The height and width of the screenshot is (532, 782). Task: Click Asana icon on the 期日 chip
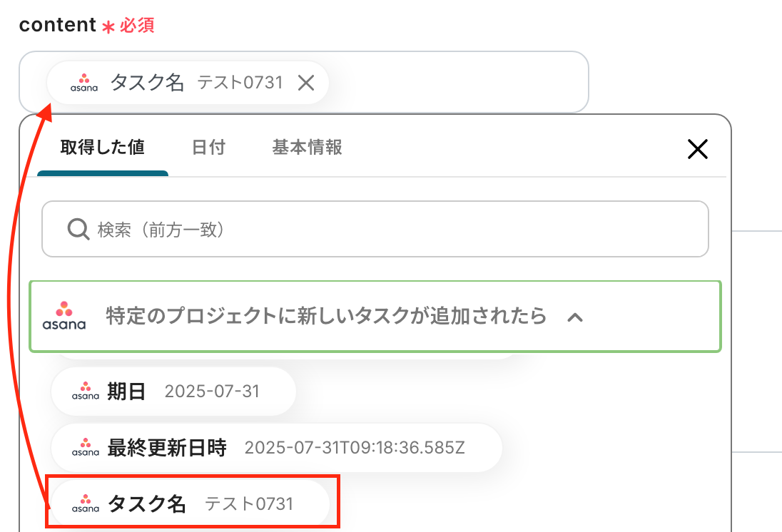(86, 392)
